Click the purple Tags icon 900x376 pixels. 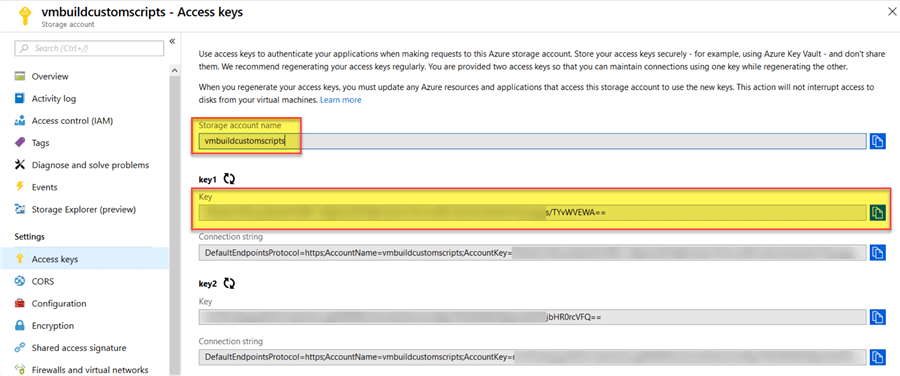(20, 142)
